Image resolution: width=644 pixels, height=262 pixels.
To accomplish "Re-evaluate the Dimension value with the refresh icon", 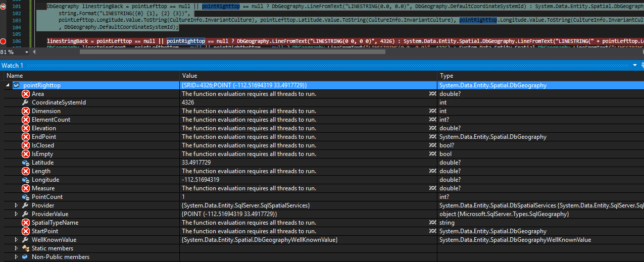I will (x=432, y=111).
